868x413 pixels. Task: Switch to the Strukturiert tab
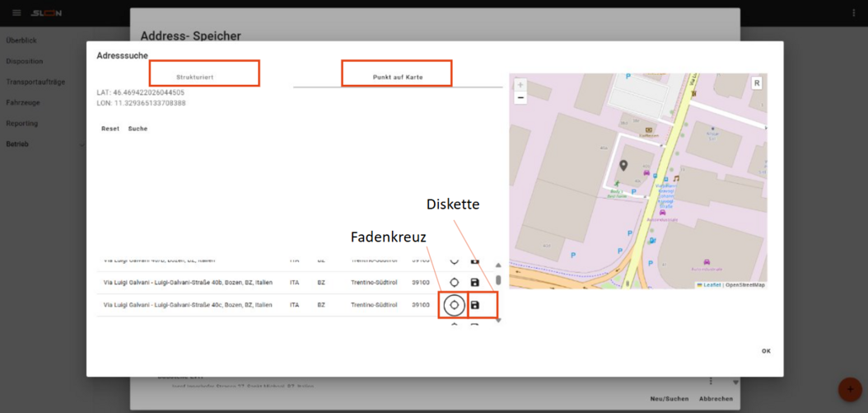pos(195,77)
